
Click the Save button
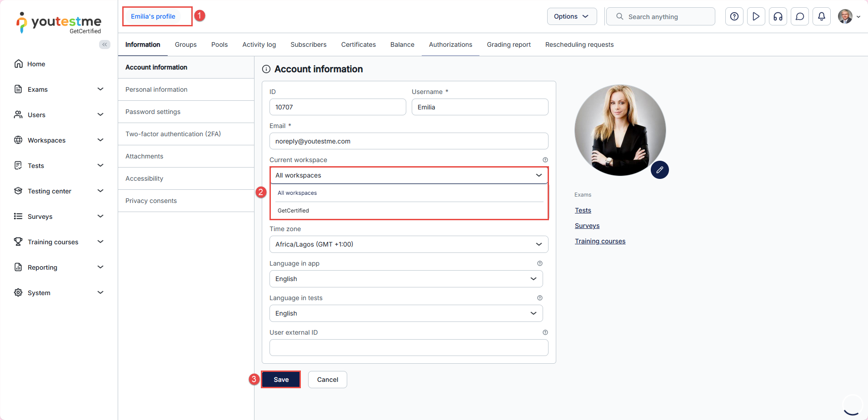pyautogui.click(x=281, y=380)
